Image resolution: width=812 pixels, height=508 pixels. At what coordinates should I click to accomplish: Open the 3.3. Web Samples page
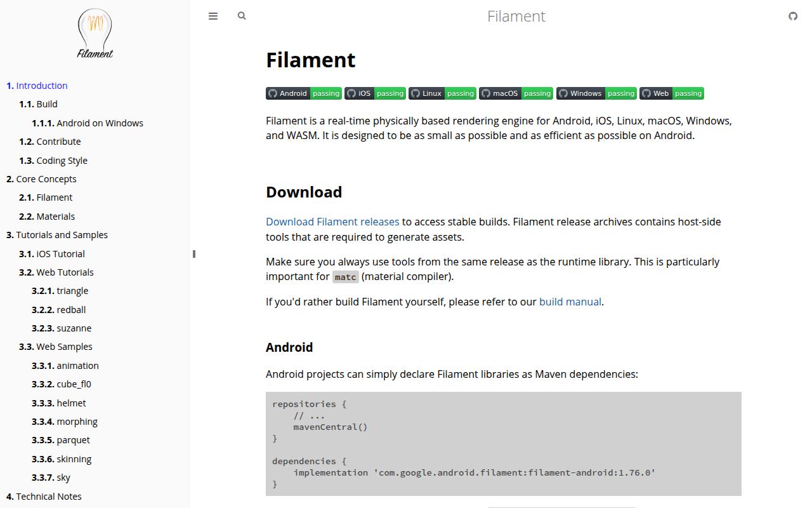(x=56, y=347)
